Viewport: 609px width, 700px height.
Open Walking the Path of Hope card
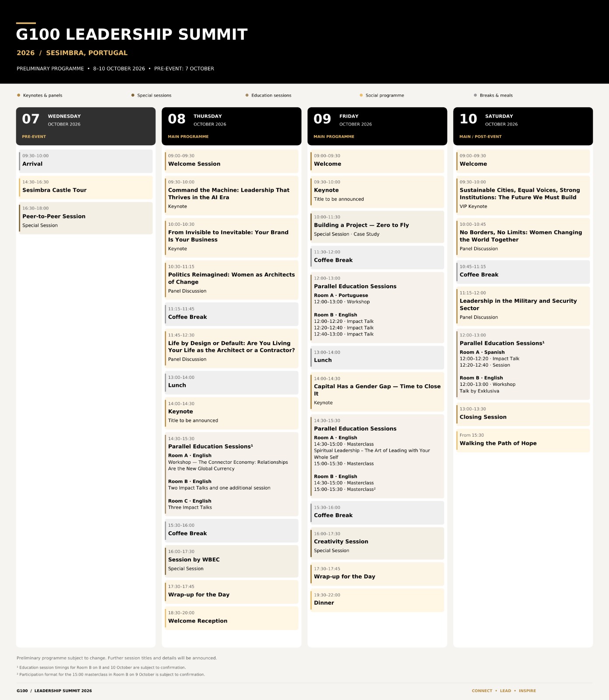[523, 440]
